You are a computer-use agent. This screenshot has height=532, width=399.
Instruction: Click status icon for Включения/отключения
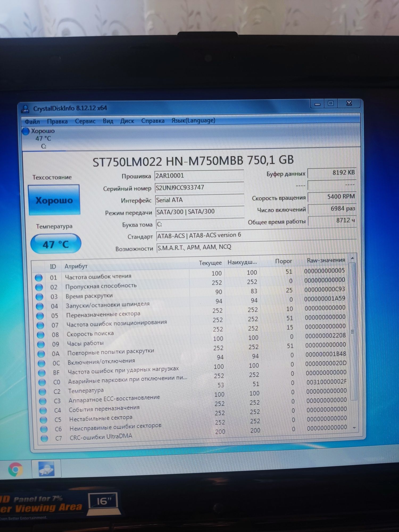pos(41,363)
